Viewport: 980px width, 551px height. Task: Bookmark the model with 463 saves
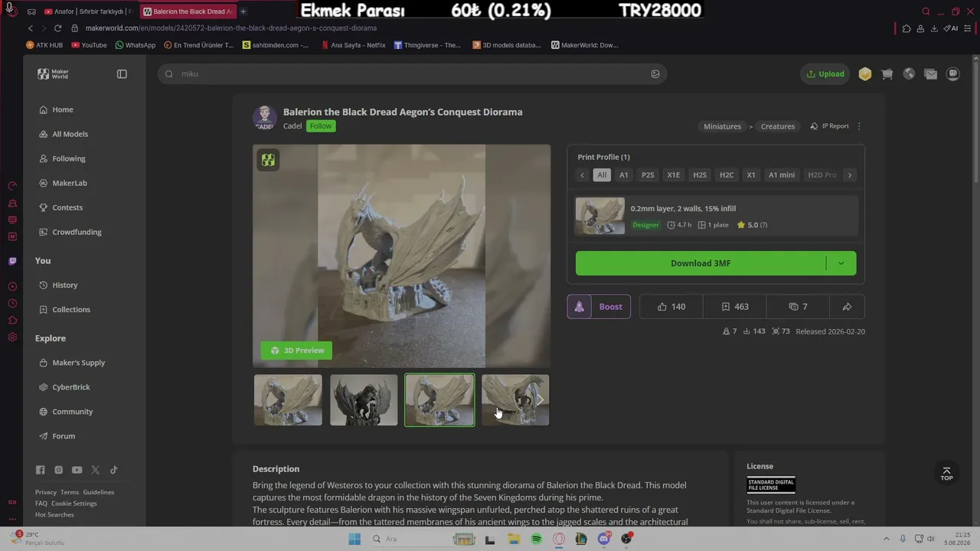735,307
